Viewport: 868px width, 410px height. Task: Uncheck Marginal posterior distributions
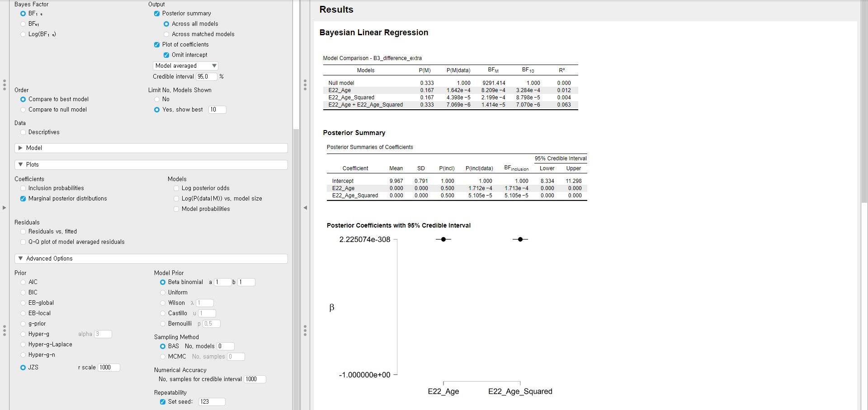23,199
